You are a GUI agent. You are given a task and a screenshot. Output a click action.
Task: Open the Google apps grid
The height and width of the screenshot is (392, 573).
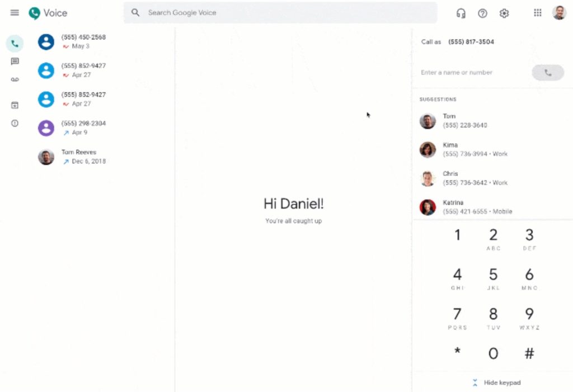(537, 13)
